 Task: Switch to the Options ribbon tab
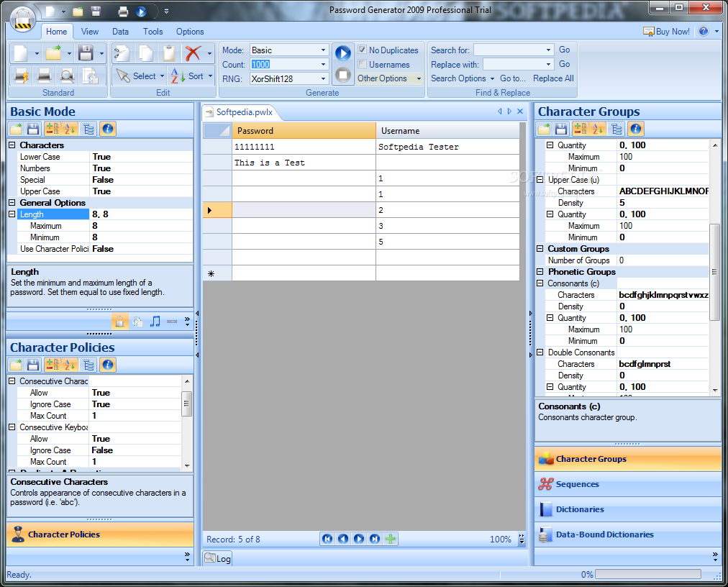pyautogui.click(x=190, y=32)
